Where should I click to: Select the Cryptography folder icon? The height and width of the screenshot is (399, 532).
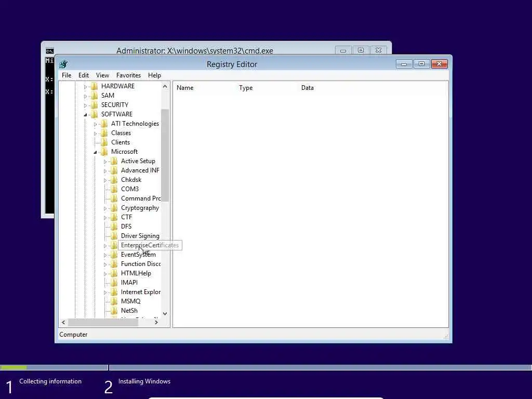(x=114, y=208)
